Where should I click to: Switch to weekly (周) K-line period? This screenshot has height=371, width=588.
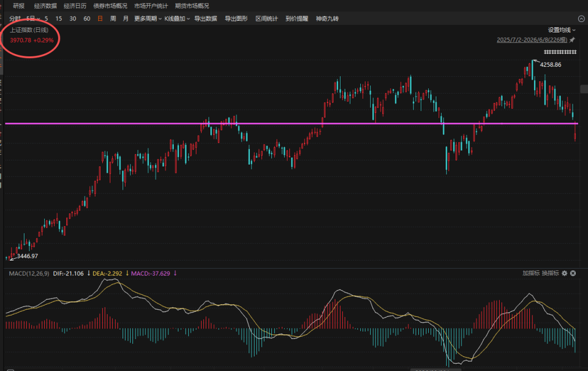pos(113,18)
